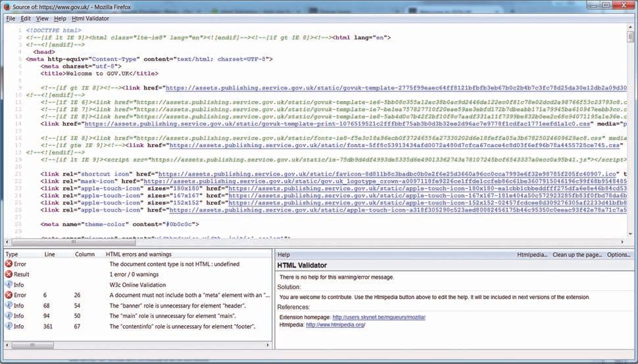
Task: Click the HTML errors and warnings header
Action: point(139,254)
